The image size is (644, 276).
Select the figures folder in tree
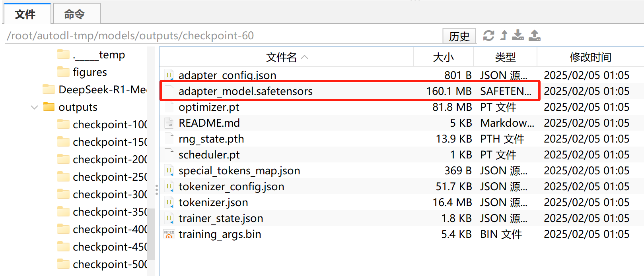tap(90, 72)
